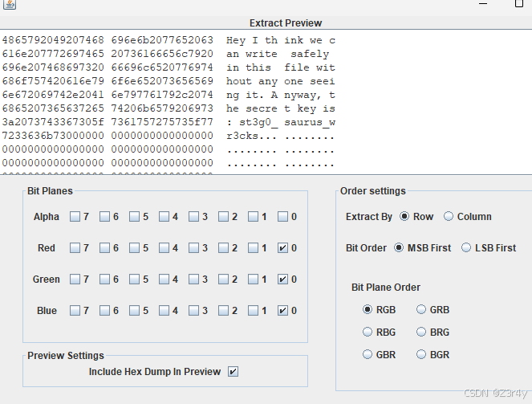This screenshot has width=532, height=404.
Task: Check the Blue bit plane 4 box
Action: (164, 310)
